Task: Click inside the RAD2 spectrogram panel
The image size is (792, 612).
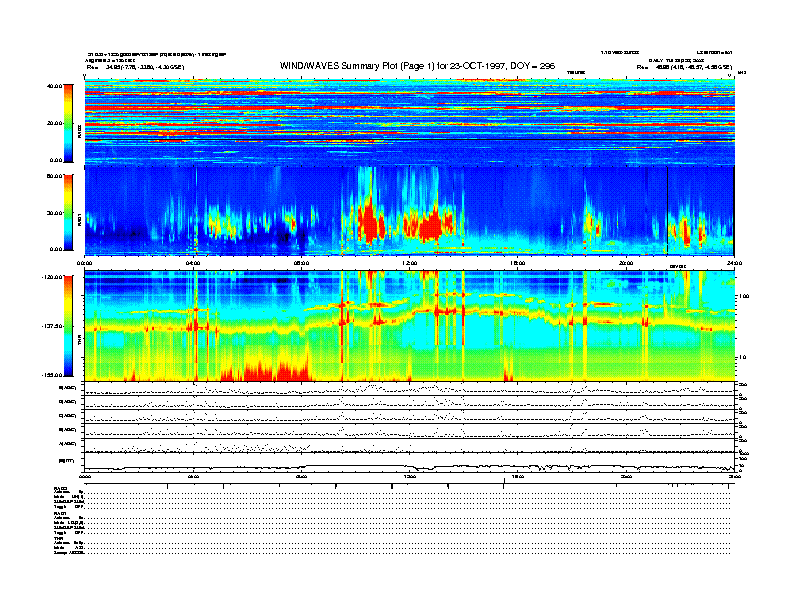Action: tap(409, 122)
